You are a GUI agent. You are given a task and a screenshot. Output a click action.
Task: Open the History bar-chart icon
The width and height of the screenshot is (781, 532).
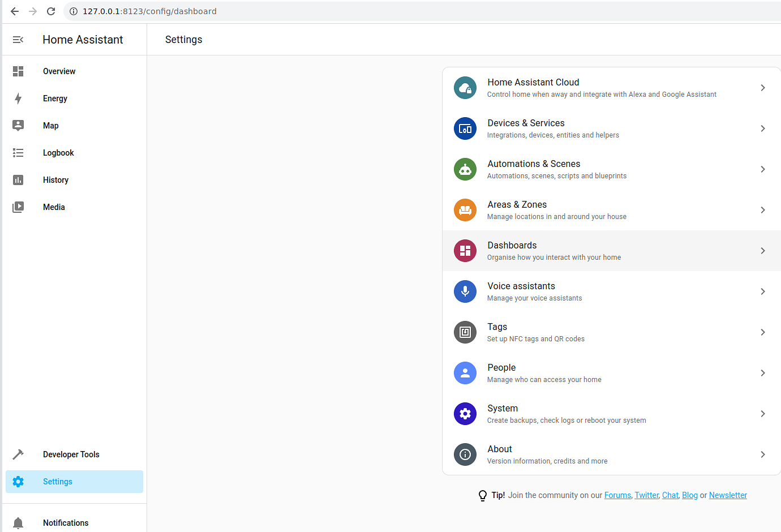pos(18,179)
